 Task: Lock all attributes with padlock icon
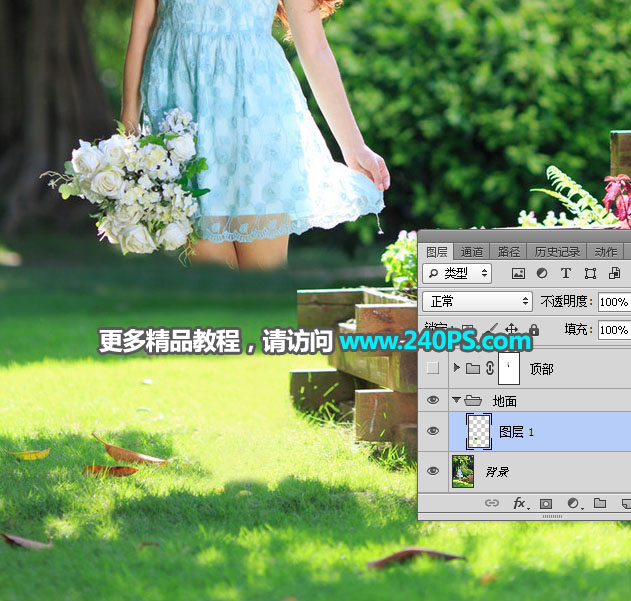(534, 330)
